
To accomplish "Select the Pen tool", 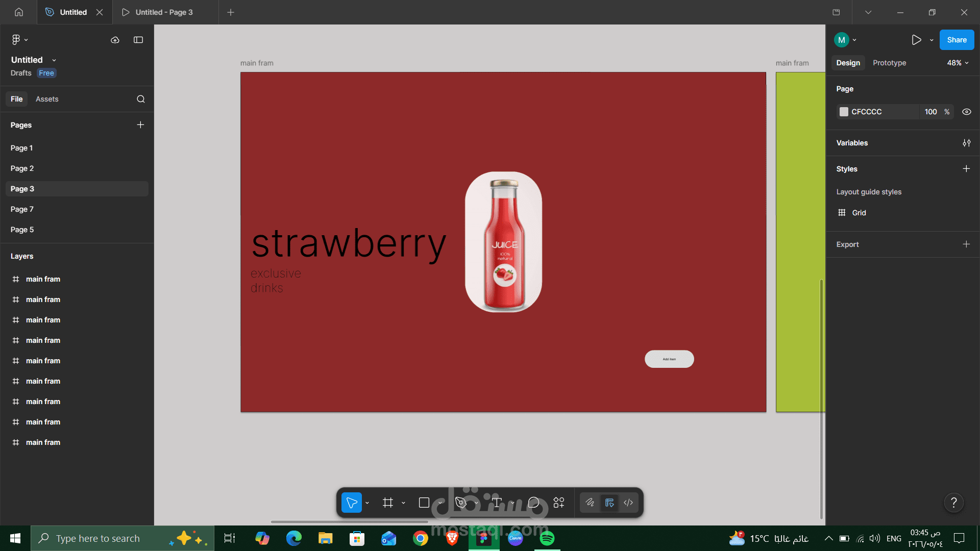I will 460,503.
